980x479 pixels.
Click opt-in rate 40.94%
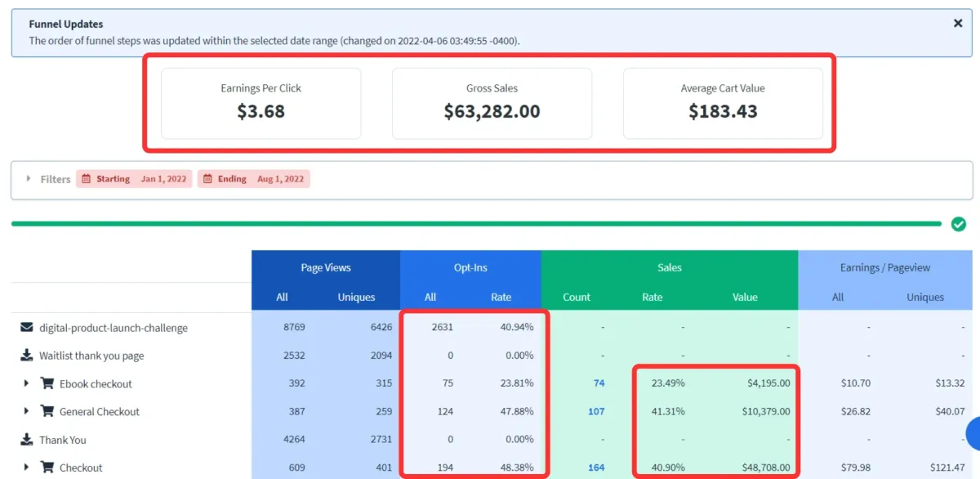coord(517,328)
